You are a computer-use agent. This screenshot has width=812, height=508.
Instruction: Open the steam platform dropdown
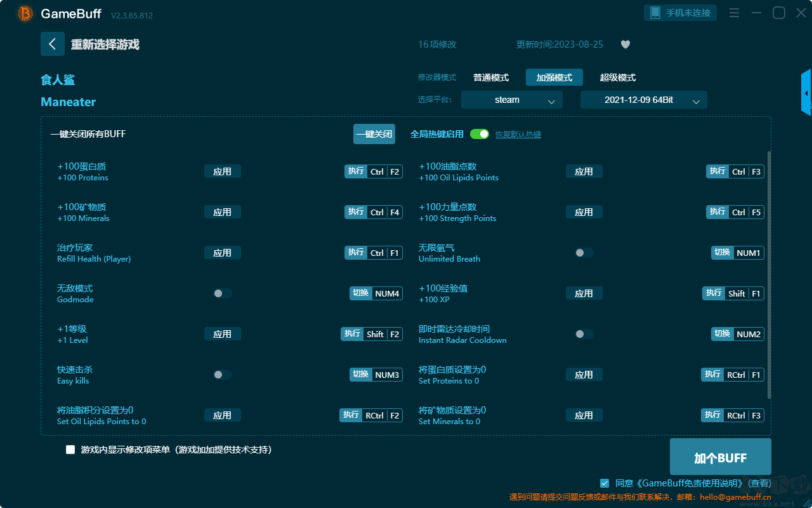point(512,100)
